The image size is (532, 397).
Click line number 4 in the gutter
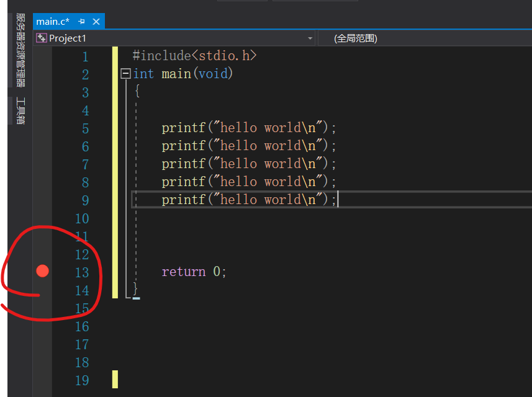[x=86, y=110]
